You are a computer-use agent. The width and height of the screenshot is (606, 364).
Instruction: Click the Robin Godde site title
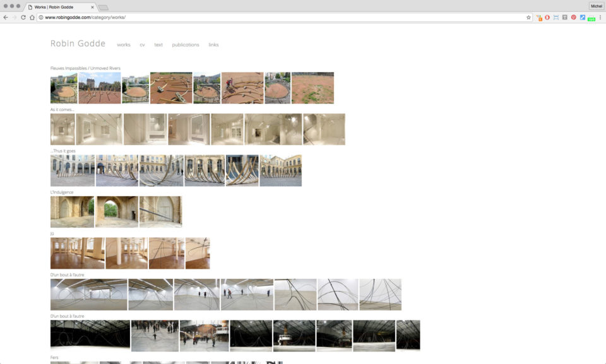coord(78,44)
